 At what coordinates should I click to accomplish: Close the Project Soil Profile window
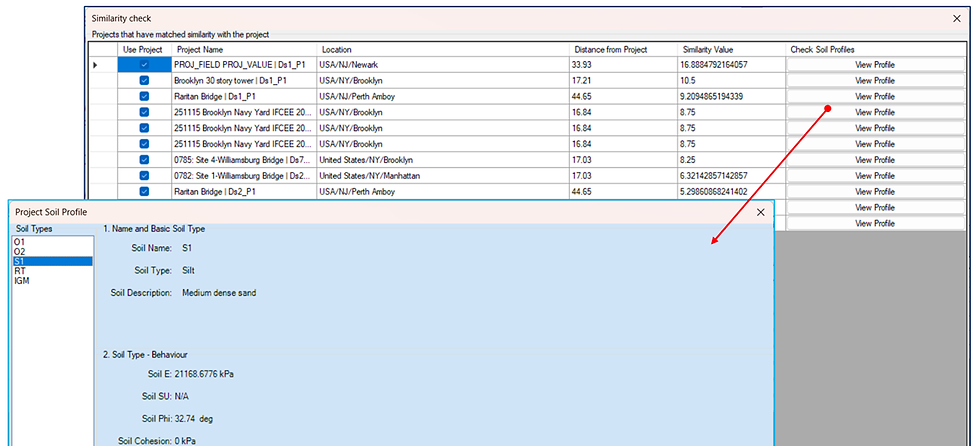coord(761,212)
